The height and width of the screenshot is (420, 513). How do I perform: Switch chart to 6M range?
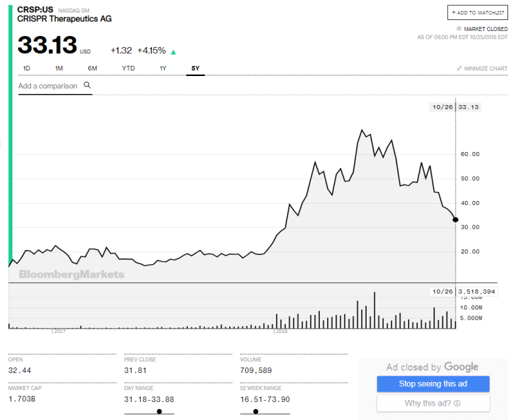click(x=93, y=68)
